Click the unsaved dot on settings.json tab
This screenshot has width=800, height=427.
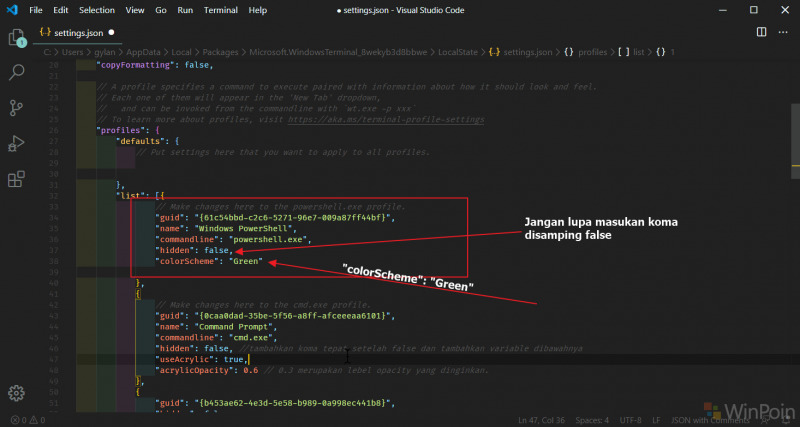[x=111, y=32]
